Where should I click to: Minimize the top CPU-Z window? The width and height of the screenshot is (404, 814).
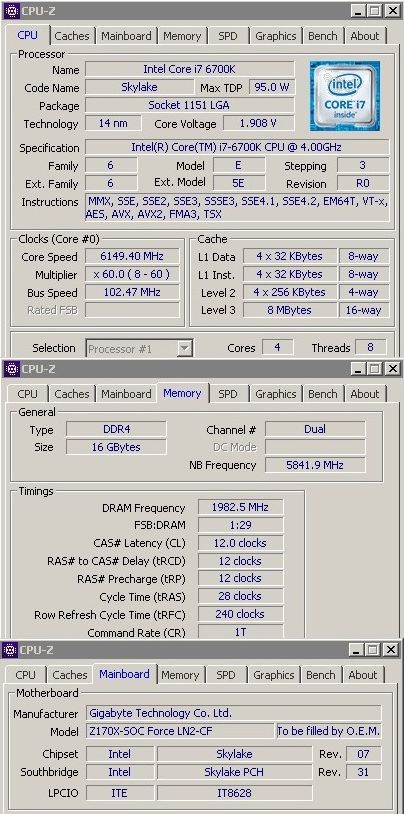pyautogui.click(x=358, y=10)
